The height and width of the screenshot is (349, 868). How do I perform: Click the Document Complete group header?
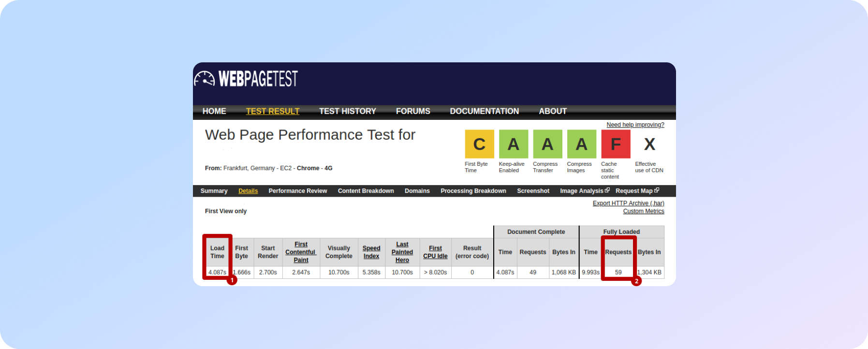point(536,232)
